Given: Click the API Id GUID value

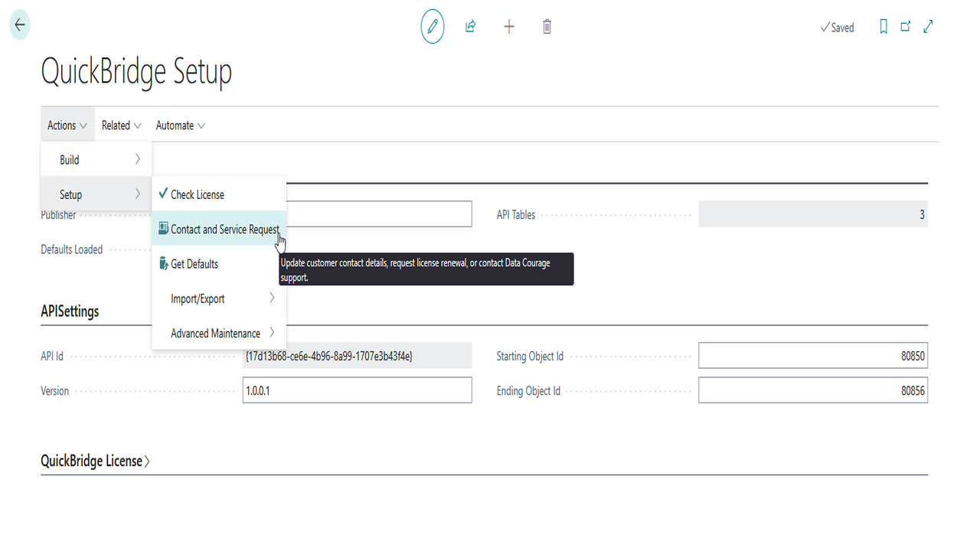Looking at the screenshot, I should point(357,356).
